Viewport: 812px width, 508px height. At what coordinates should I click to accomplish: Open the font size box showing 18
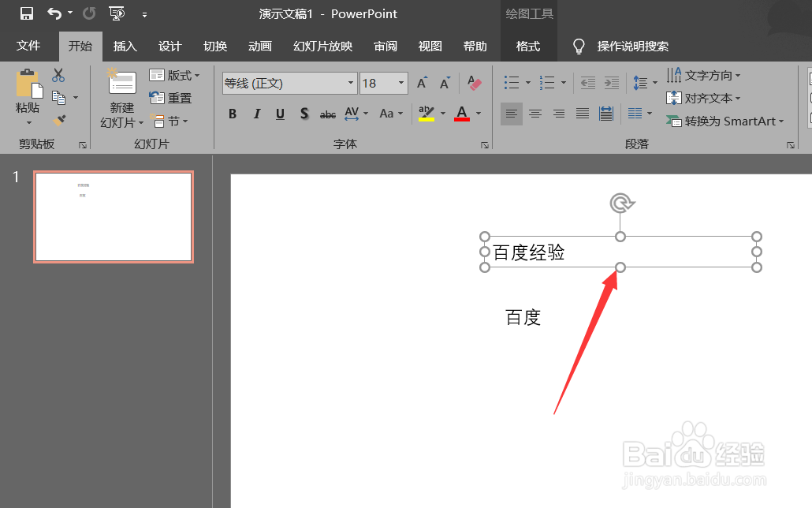(384, 84)
